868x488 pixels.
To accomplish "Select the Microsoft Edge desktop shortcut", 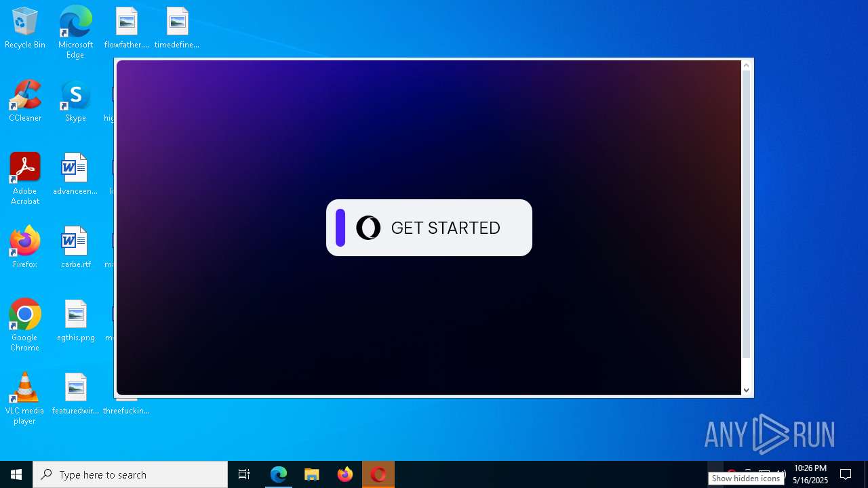I will tap(75, 33).
